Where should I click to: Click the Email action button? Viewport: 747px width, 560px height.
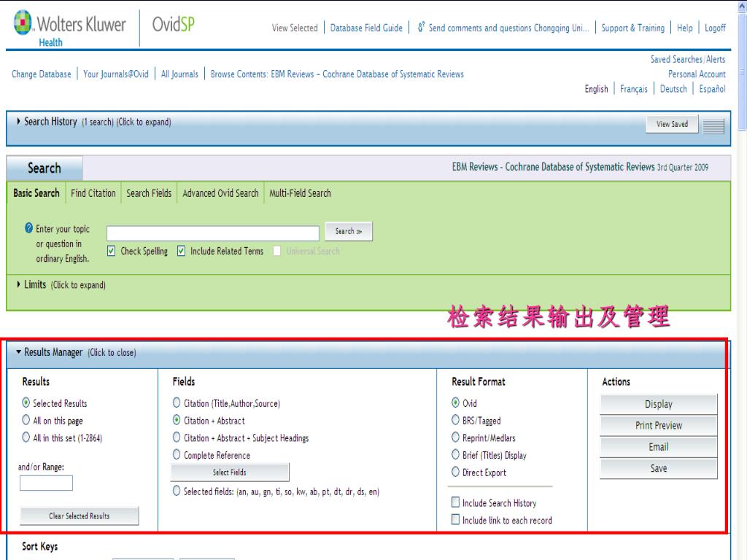click(x=659, y=447)
